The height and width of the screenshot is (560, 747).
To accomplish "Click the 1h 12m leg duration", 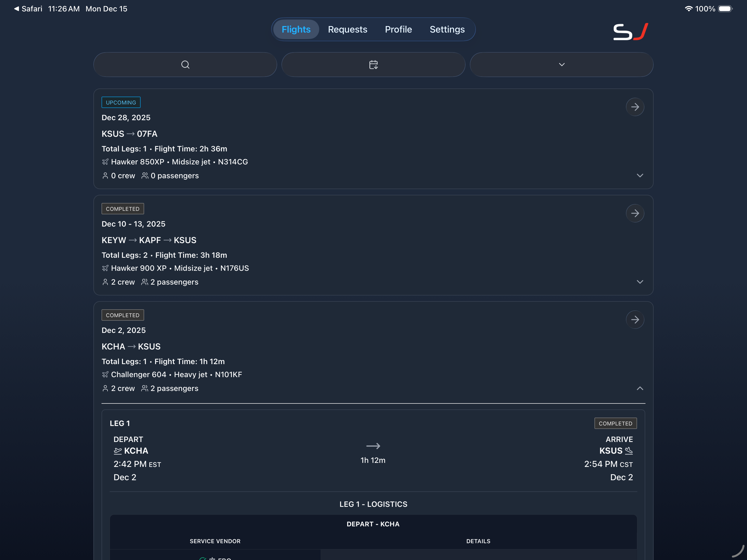I will pos(373,460).
